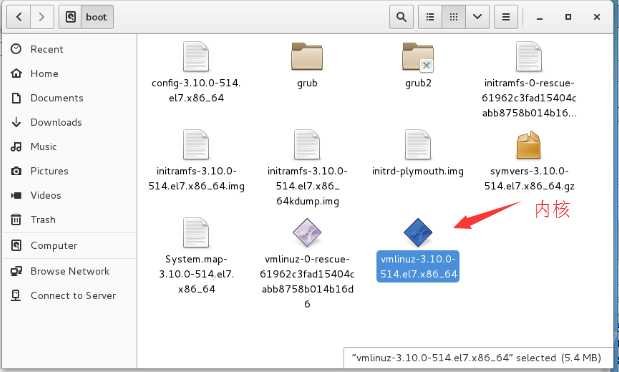This screenshot has width=619, height=372.
Task: Minimize the file manager window
Action: point(540,17)
